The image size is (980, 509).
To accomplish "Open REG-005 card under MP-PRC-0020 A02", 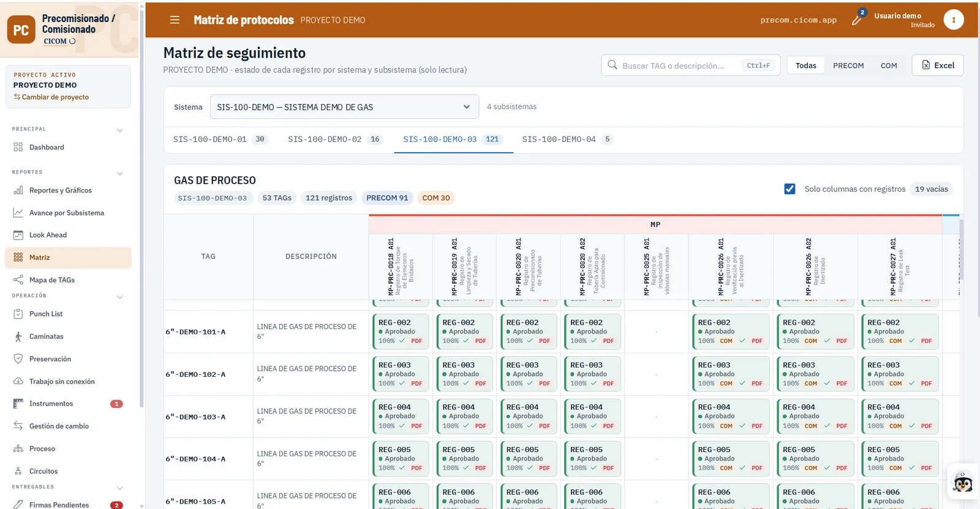I will click(593, 459).
